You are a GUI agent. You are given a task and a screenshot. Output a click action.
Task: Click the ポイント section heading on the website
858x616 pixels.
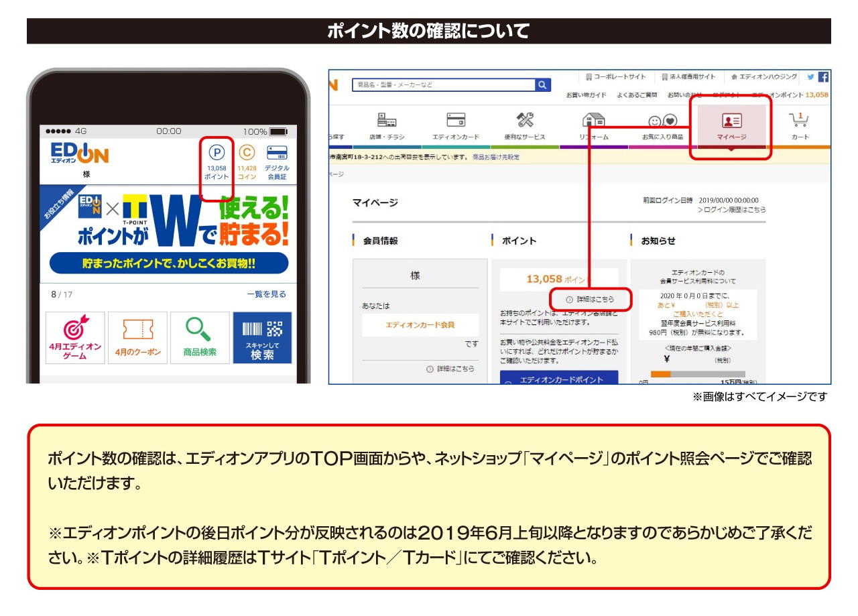pos(519,241)
